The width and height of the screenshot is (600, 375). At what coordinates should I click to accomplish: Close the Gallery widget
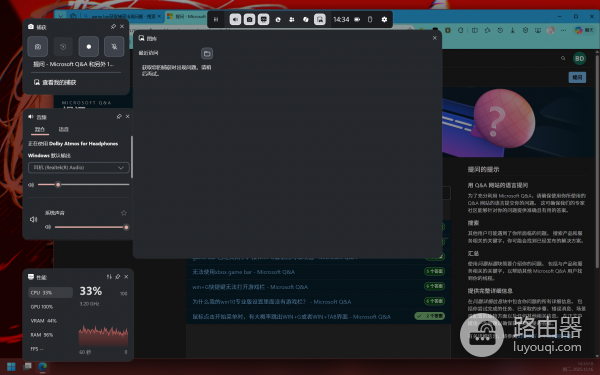(435, 38)
